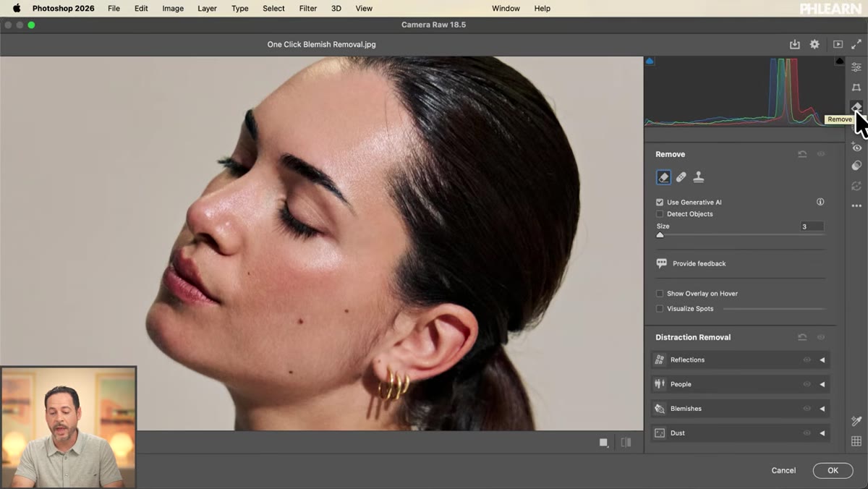Reset the Remove panel settings
This screenshot has width=868, height=489.
[x=802, y=154]
